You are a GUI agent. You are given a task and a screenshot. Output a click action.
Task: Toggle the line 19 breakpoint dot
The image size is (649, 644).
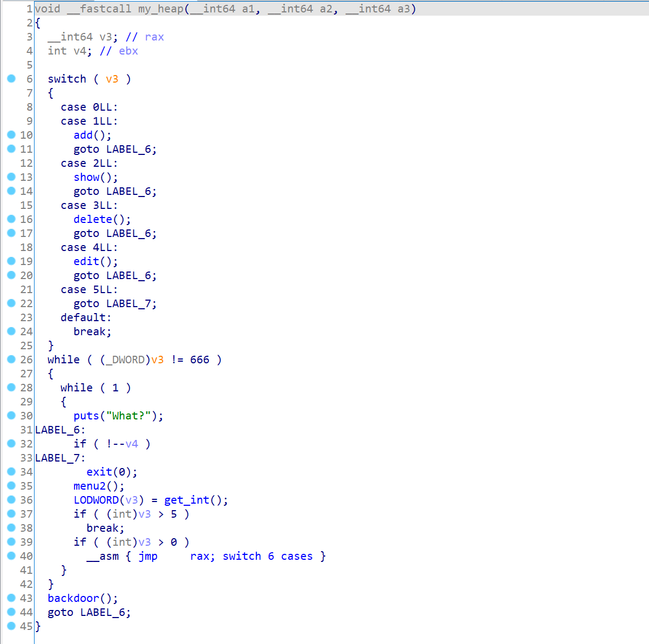click(11, 261)
